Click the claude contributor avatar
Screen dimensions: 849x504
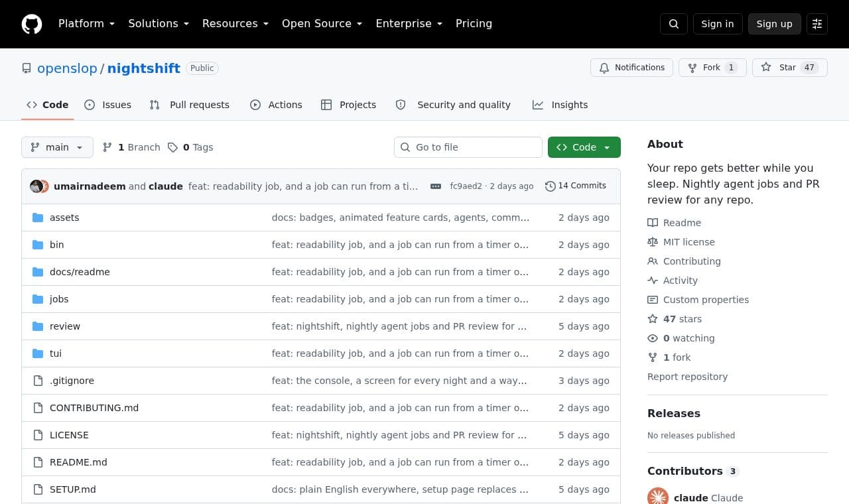tap(658, 496)
